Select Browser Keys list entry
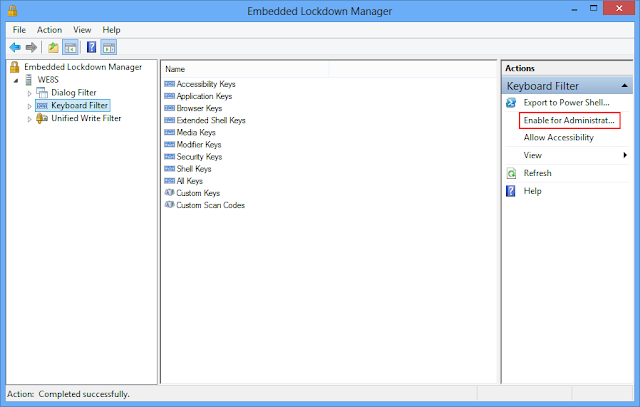The width and height of the screenshot is (640, 407). click(x=199, y=108)
